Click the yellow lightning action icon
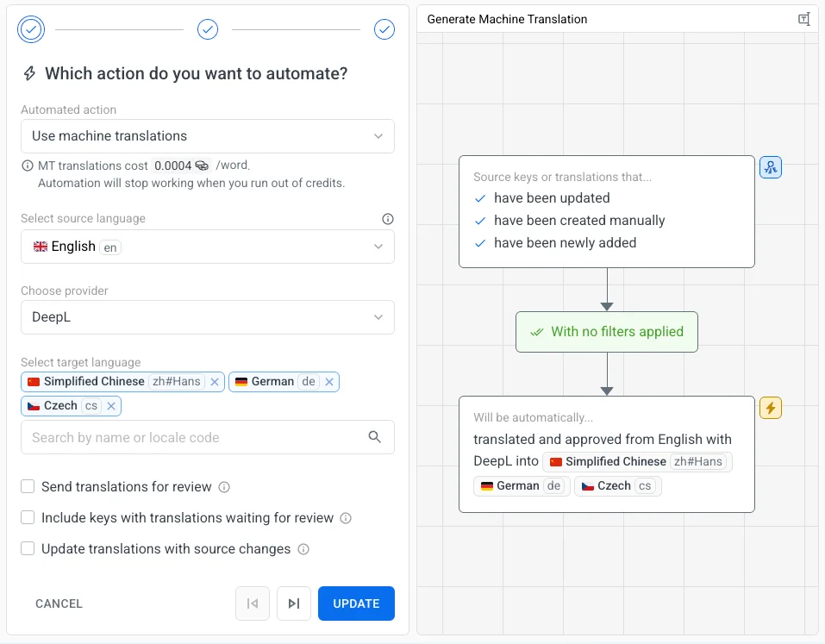 pyautogui.click(x=770, y=408)
